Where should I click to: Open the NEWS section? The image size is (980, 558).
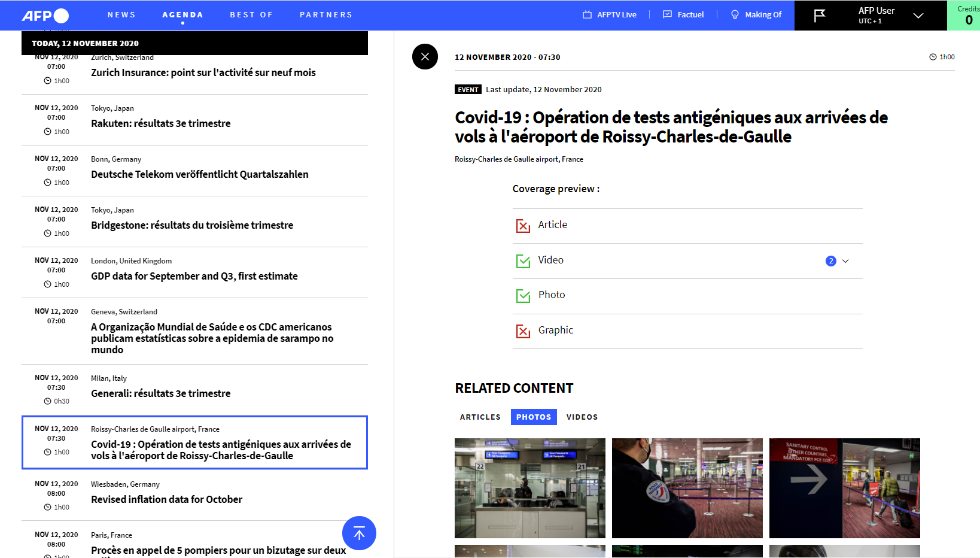121,15
